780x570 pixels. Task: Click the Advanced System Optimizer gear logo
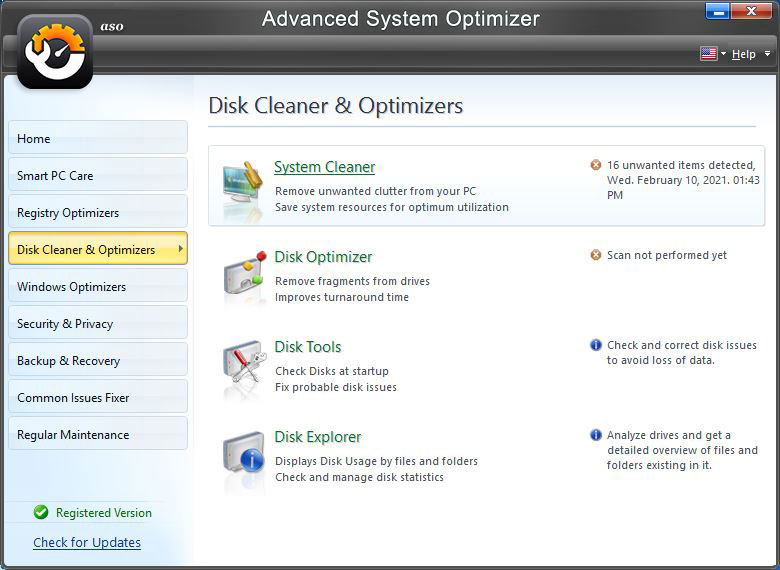pyautogui.click(x=55, y=50)
